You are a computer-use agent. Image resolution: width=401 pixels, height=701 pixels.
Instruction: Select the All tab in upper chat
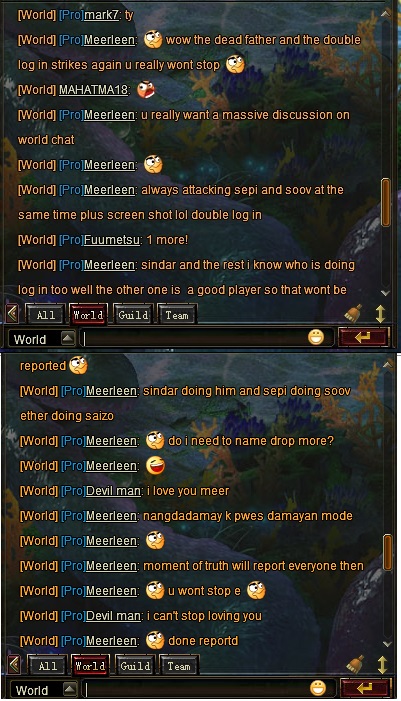[x=46, y=315]
